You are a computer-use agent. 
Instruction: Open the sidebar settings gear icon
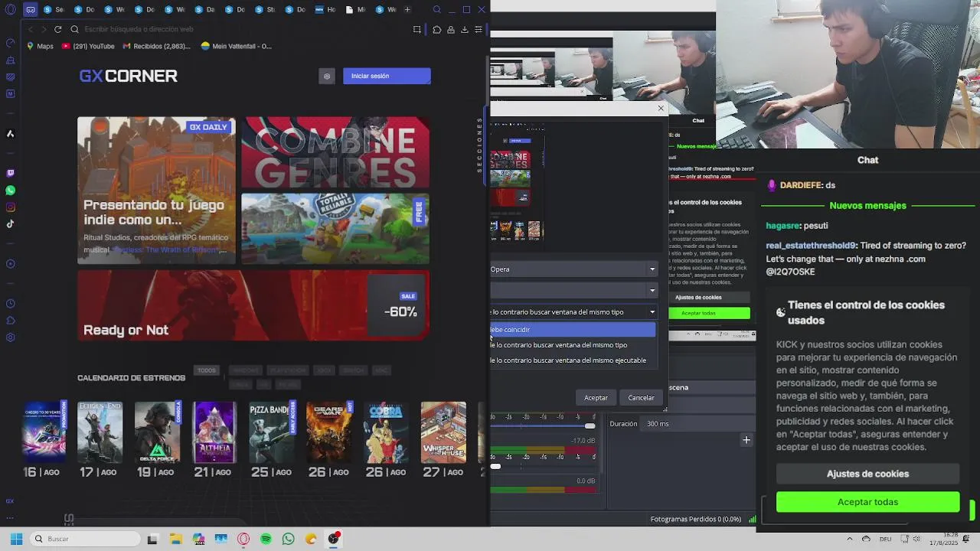10,337
